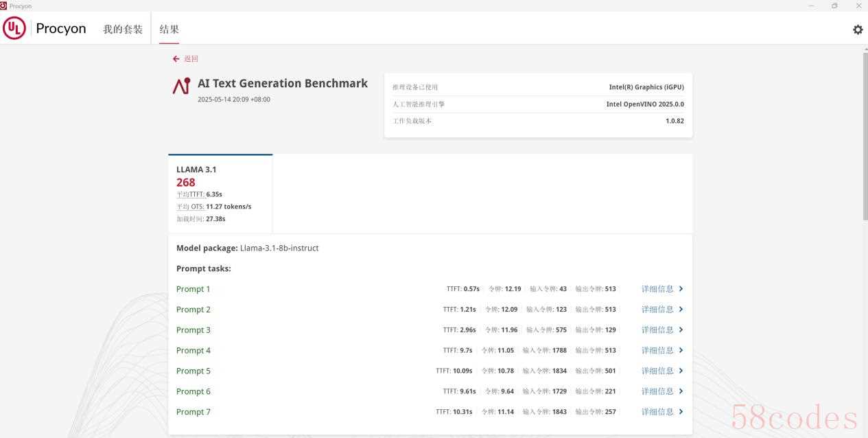
Task: Click the back arrow icon
Action: pos(176,59)
